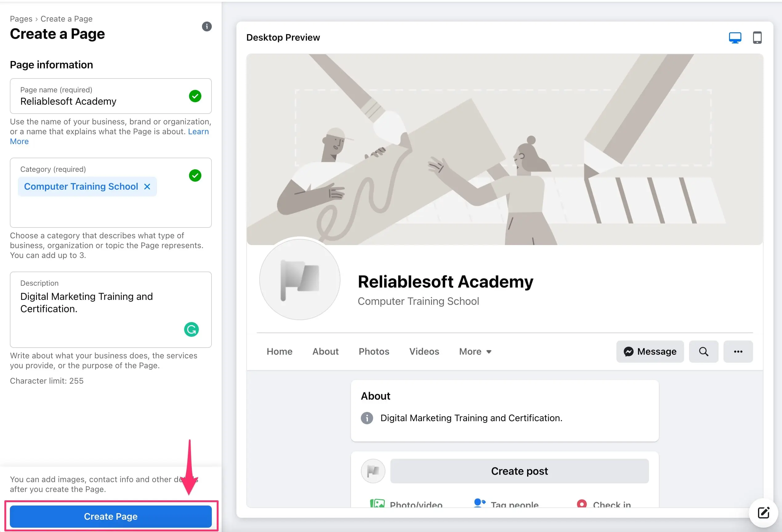
Task: Click the small flag avatar beside Create post
Action: pos(373,471)
